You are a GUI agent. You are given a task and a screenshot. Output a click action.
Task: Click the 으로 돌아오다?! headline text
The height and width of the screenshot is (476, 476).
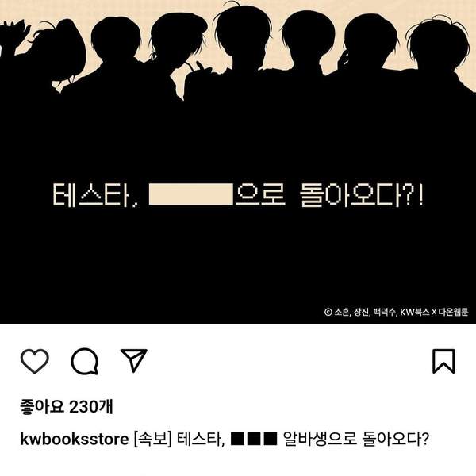point(329,195)
